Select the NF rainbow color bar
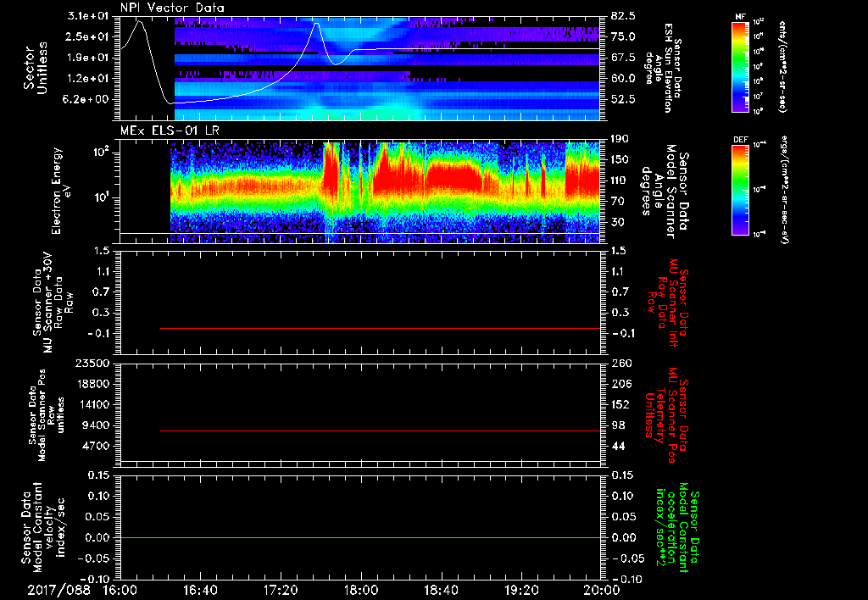The height and width of the screenshot is (600, 868). click(740, 67)
